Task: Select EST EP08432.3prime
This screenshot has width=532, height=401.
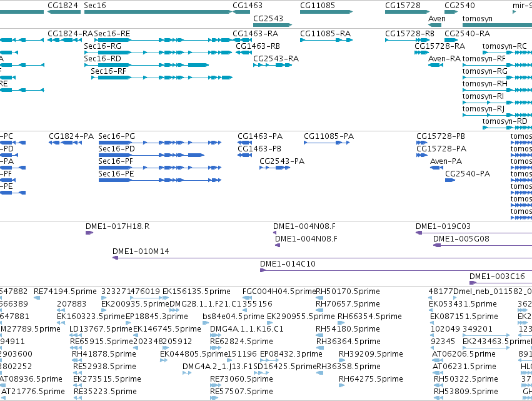Action: [269, 360]
